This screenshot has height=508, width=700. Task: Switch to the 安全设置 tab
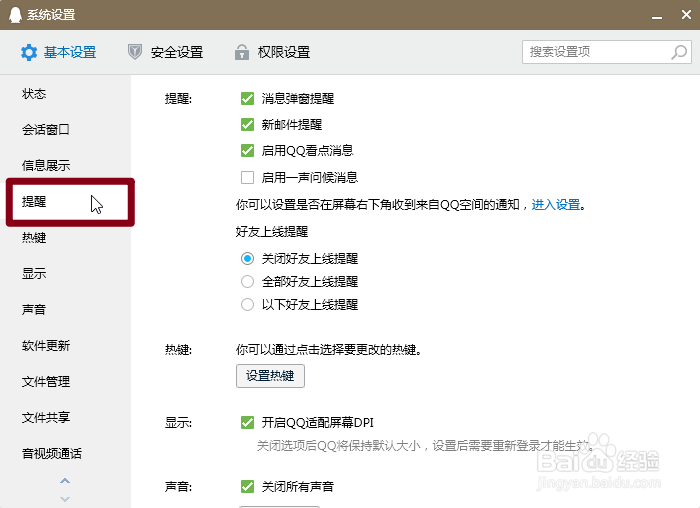[x=165, y=52]
